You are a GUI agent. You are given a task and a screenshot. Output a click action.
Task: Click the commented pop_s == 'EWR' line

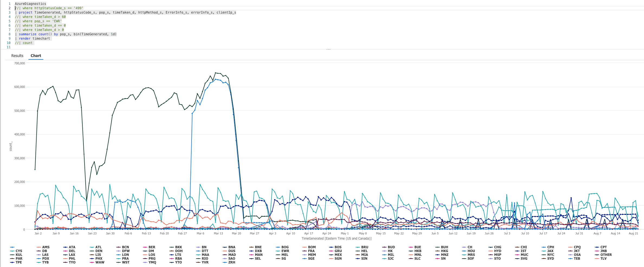[38, 21]
